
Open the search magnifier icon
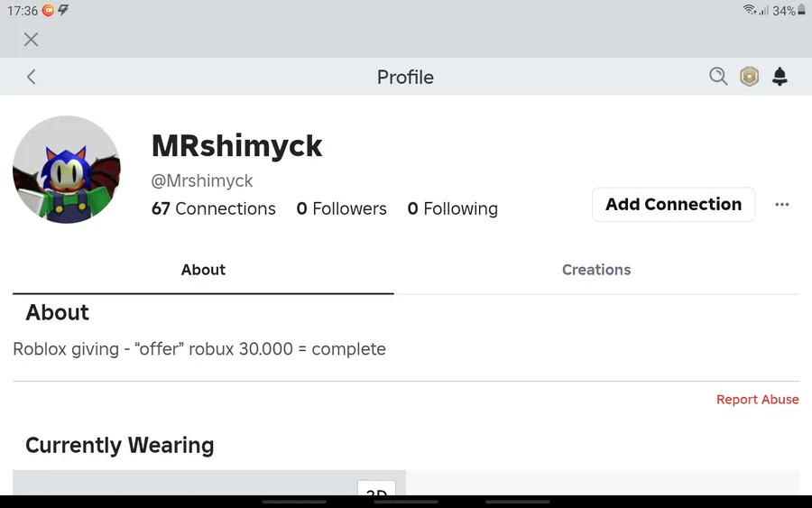(718, 77)
